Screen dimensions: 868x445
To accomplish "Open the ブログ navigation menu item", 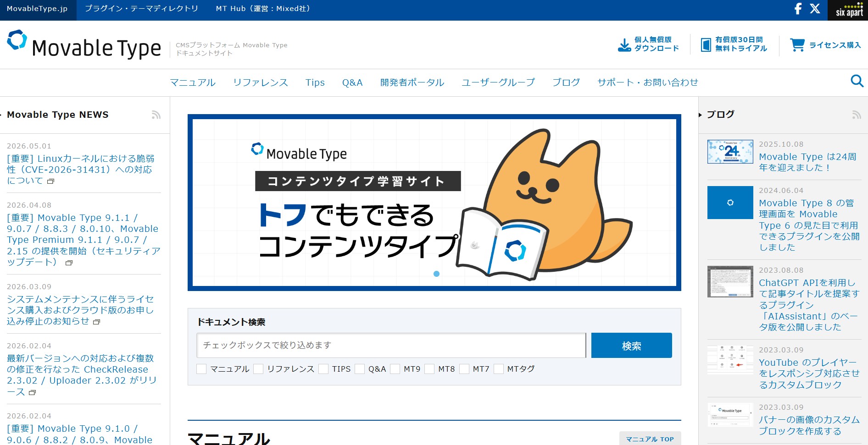I will coord(566,82).
